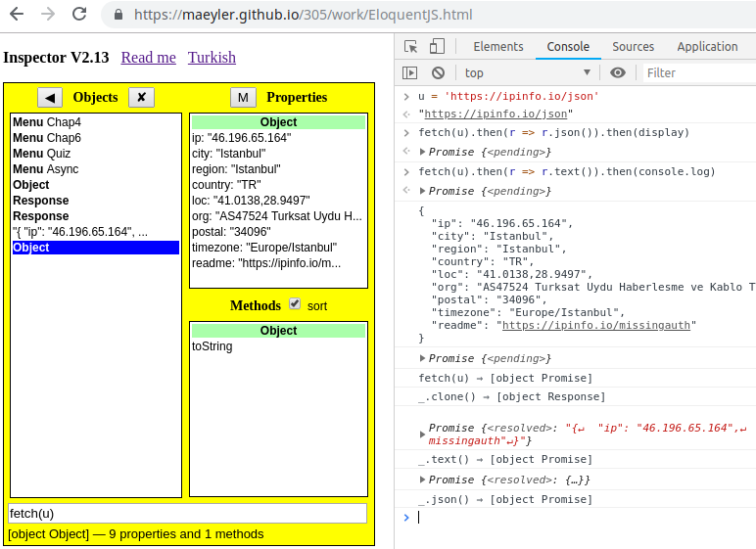756x549 pixels.
Task: Open the ipinfo.io/missingauth link in console output
Action: 596,325
